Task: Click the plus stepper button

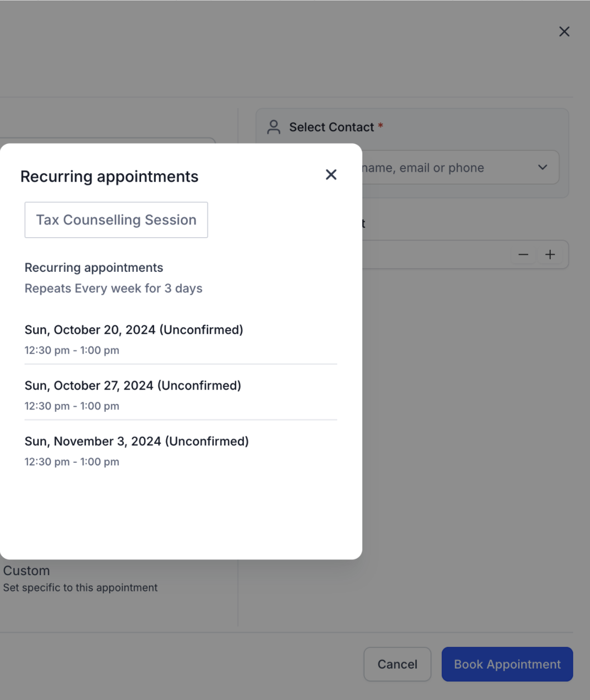Action: pos(550,254)
